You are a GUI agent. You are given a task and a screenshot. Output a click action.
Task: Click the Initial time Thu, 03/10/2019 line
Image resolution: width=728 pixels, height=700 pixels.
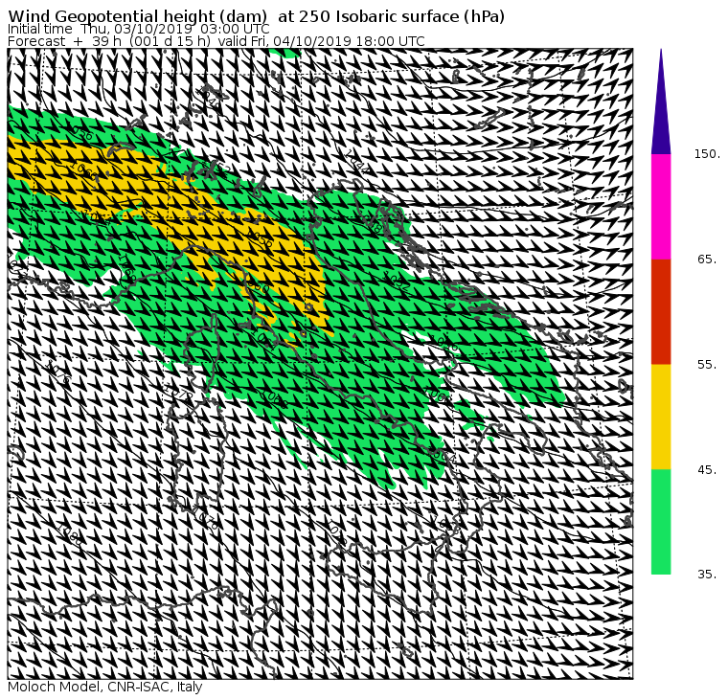tap(138, 29)
